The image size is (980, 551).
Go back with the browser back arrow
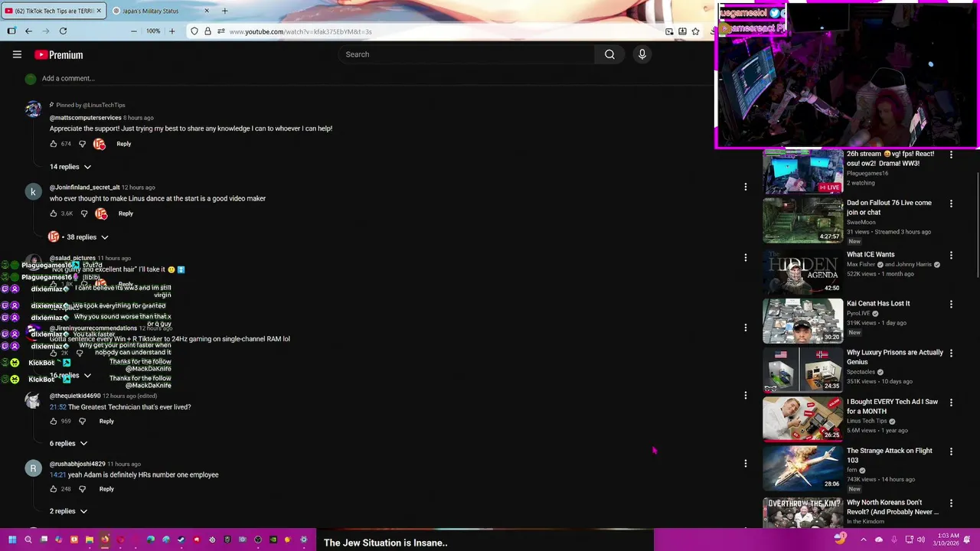[28, 31]
